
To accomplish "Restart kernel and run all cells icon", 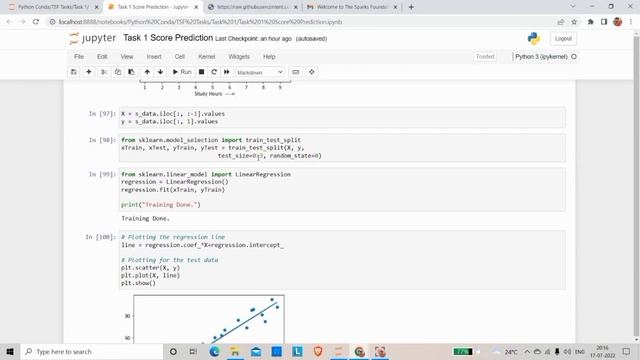I will pyautogui.click(x=227, y=72).
